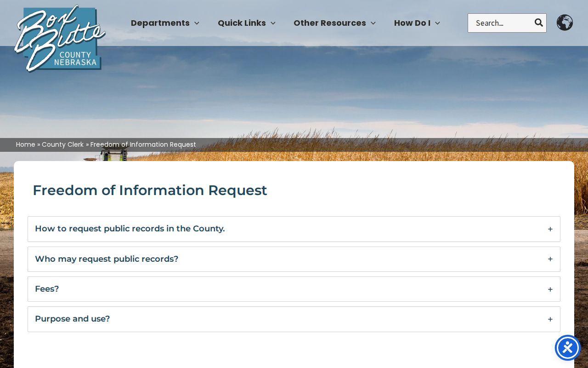Viewport: 588px width, 368px height.
Task: Click the search magnifier icon
Action: tap(538, 23)
